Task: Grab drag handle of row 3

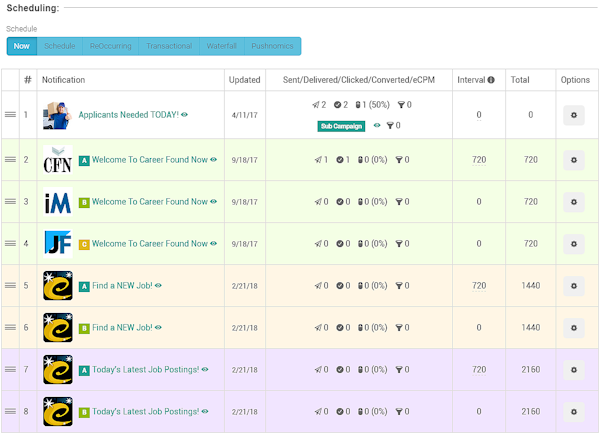Action: pyautogui.click(x=10, y=201)
